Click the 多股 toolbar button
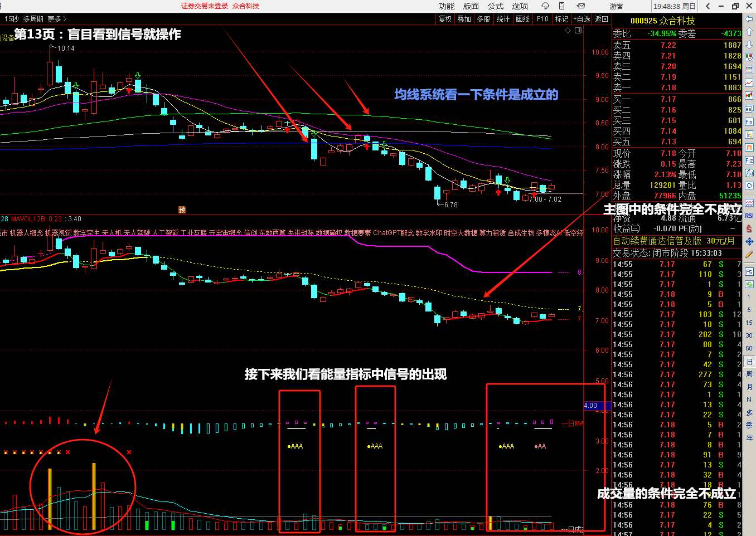The image size is (756, 536). (x=483, y=19)
